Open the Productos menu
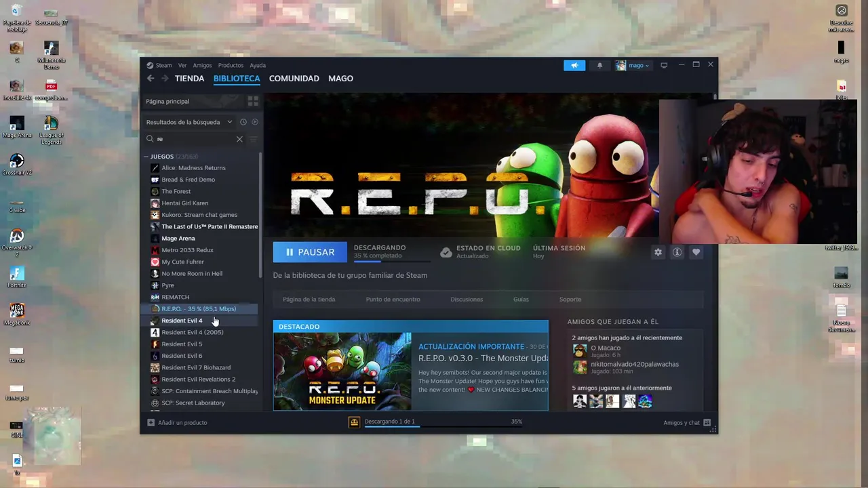The width and height of the screenshot is (868, 488). [x=231, y=65]
